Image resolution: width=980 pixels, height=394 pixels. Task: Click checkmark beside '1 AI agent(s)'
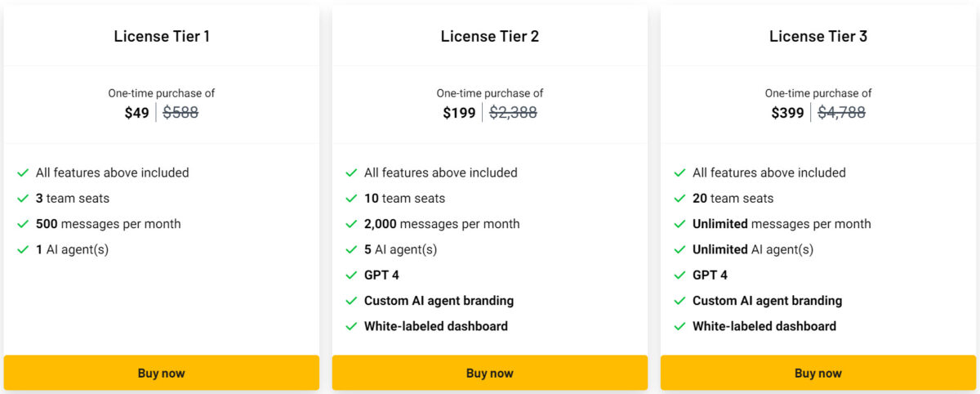pyautogui.click(x=23, y=249)
